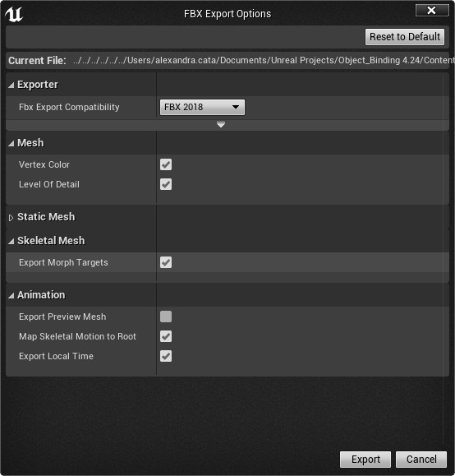Click the Unreal Engine logo icon

click(x=14, y=14)
